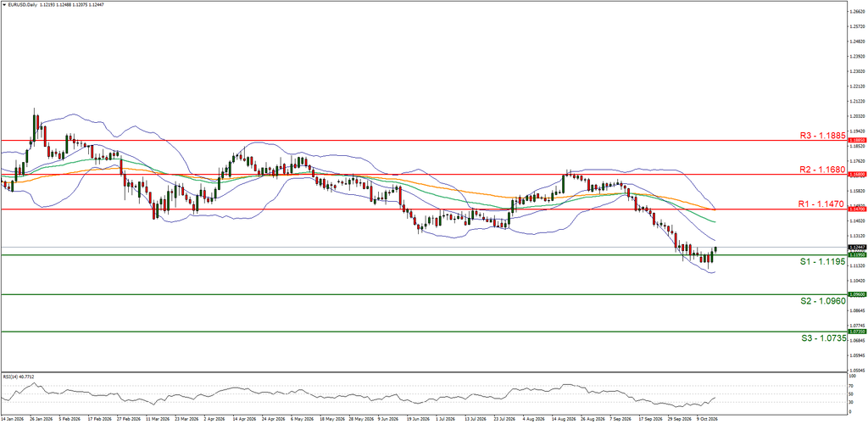Click the 1.17620 price axis label

tap(858, 162)
